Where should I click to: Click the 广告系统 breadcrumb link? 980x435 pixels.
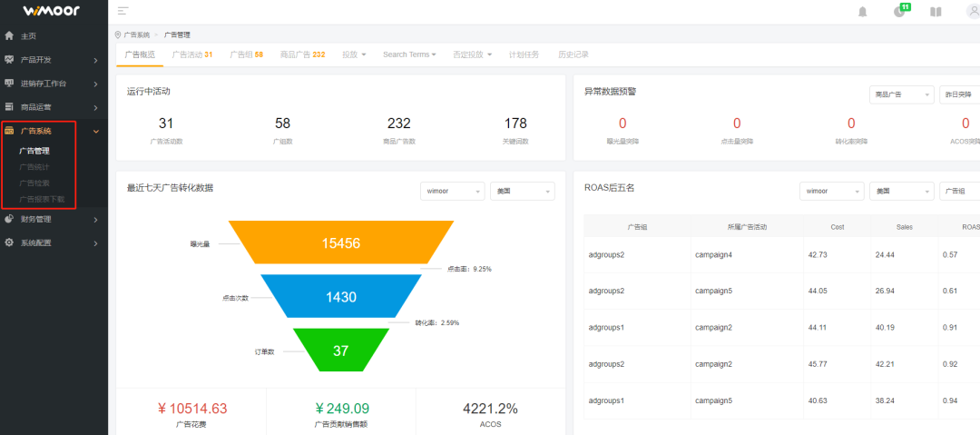[136, 35]
